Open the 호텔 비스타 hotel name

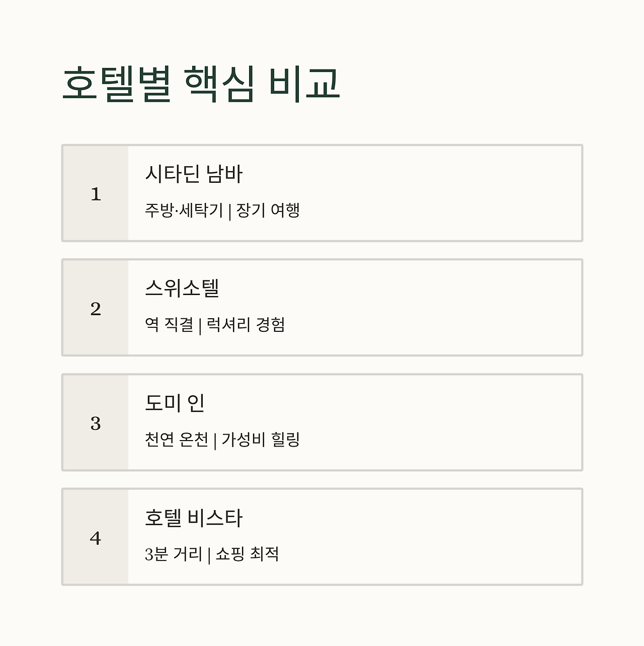pos(194,518)
